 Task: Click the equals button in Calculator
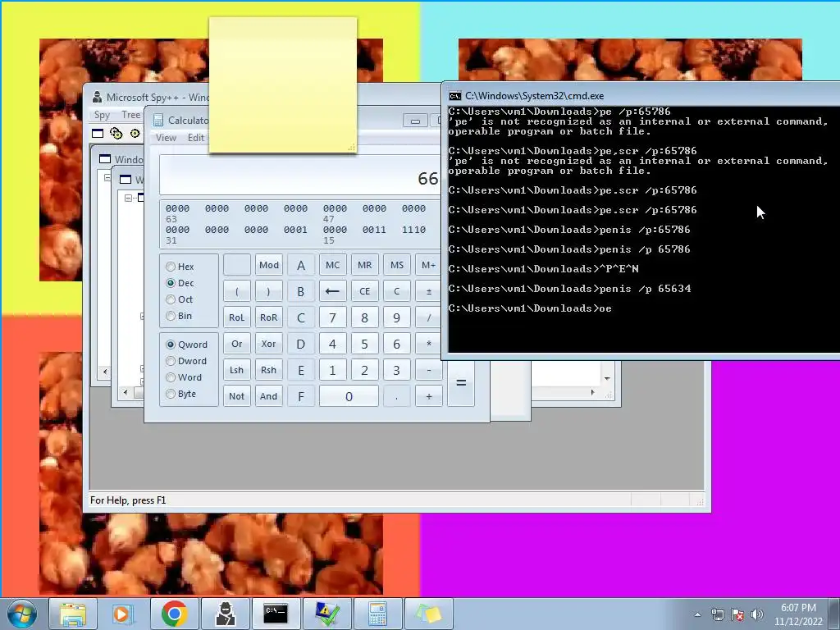click(461, 383)
